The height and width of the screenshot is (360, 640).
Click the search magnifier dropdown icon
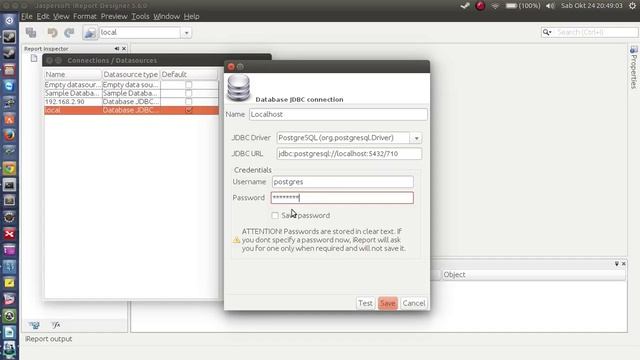pyautogui.click(x=547, y=32)
